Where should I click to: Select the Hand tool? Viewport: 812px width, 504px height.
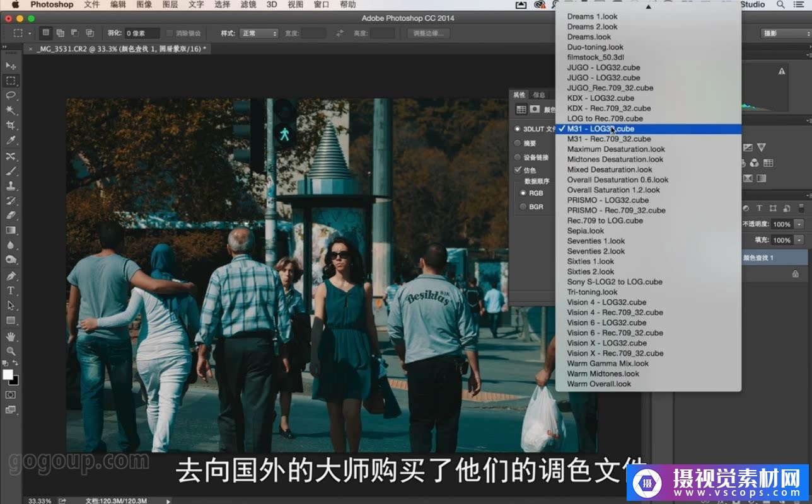tap(11, 336)
